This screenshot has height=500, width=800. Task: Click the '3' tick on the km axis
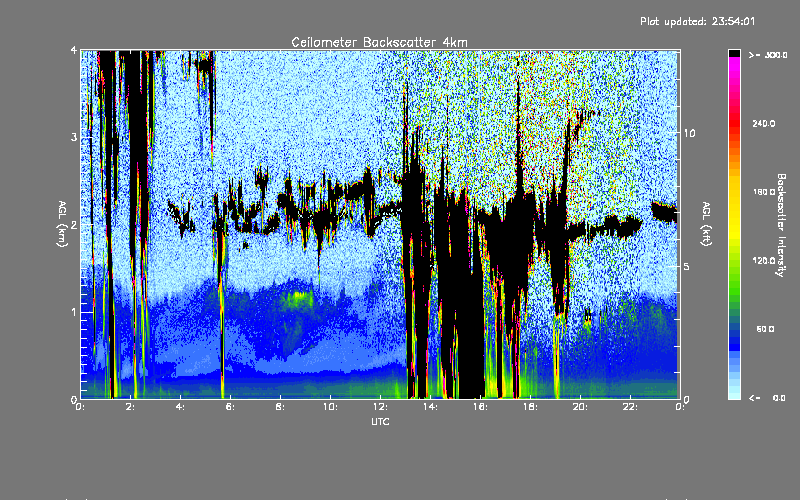[74, 137]
